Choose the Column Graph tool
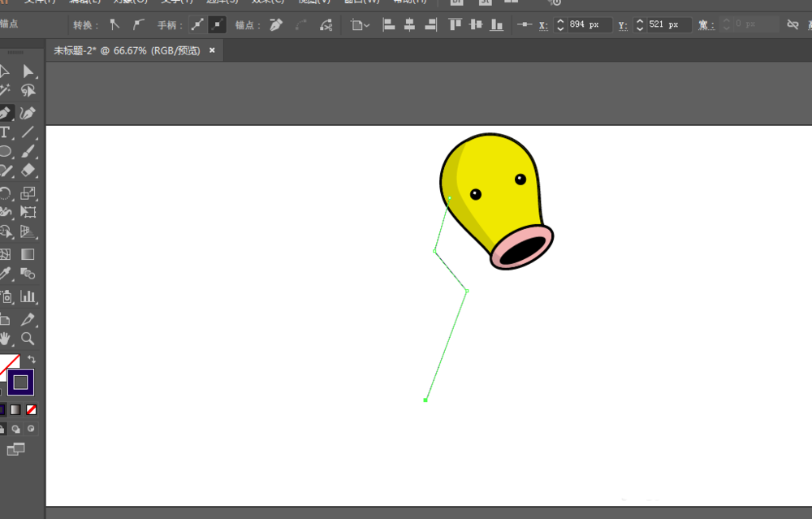Screen dimensions: 812x519 [x=28, y=296]
